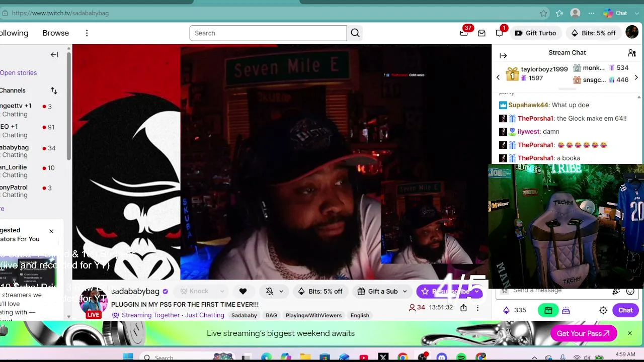644x362 pixels.
Task: Expand the Knock button dropdown arrow
Action: pyautogui.click(x=222, y=291)
